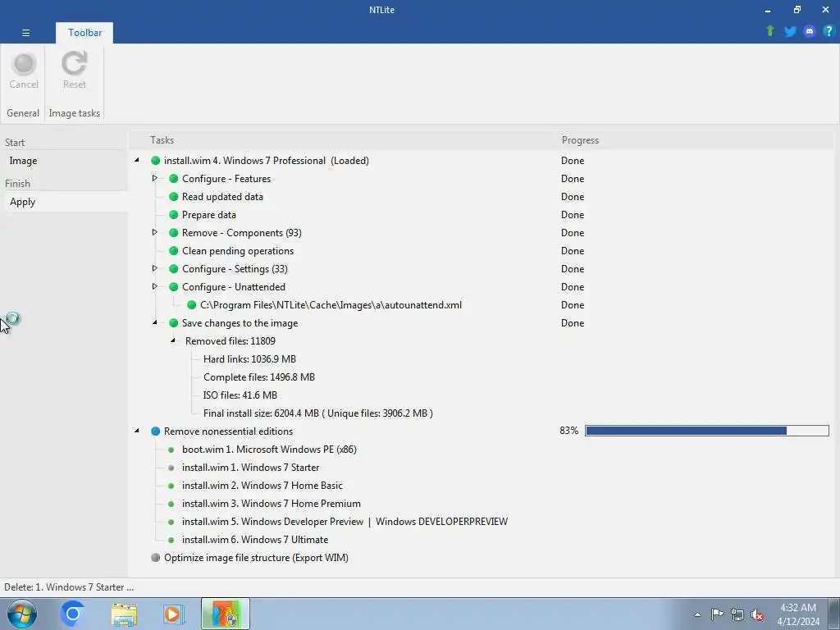Click 83% progress percentage text
The height and width of the screenshot is (630, 840).
click(569, 431)
